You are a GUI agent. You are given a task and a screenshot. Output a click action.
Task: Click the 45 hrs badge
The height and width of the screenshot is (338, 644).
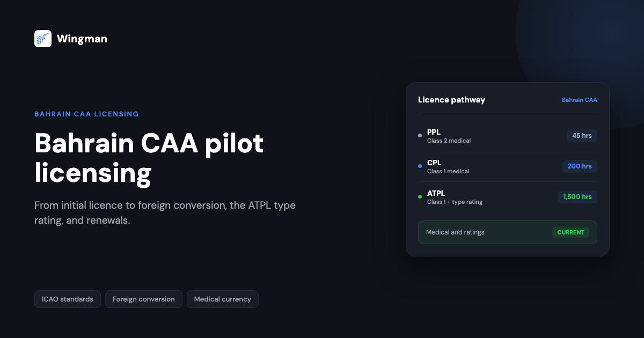[x=582, y=136]
